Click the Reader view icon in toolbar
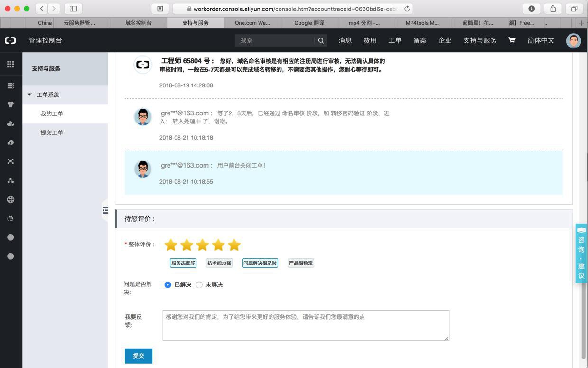Viewport: 588px width, 368px height. coord(160,9)
